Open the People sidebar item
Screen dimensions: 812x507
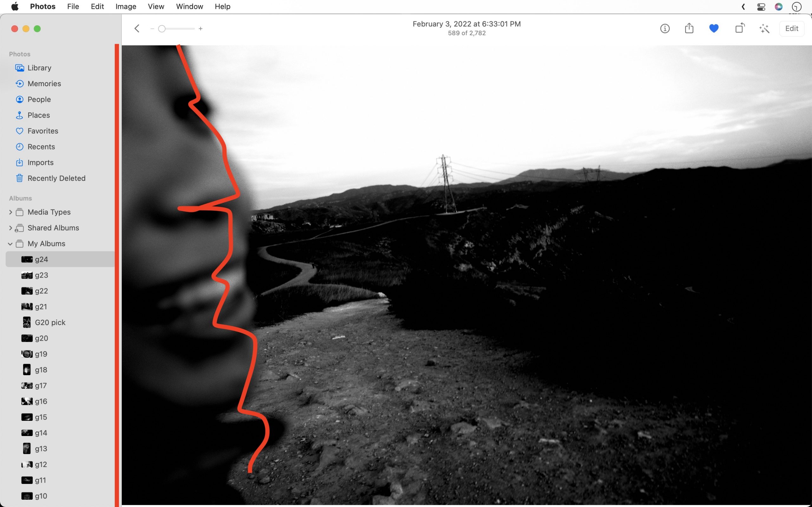[39, 99]
